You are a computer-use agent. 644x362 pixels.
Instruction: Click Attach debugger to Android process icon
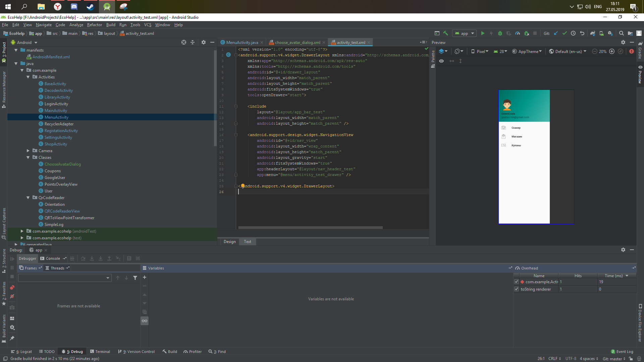(526, 33)
